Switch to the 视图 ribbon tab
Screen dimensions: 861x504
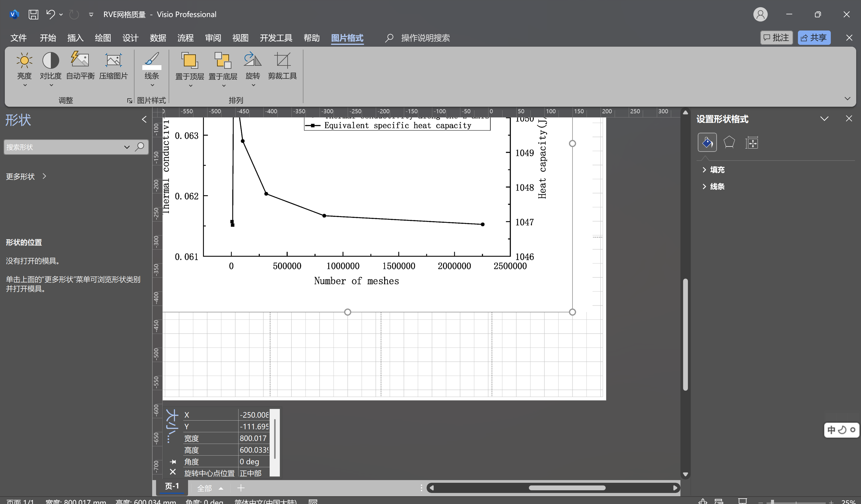240,38
